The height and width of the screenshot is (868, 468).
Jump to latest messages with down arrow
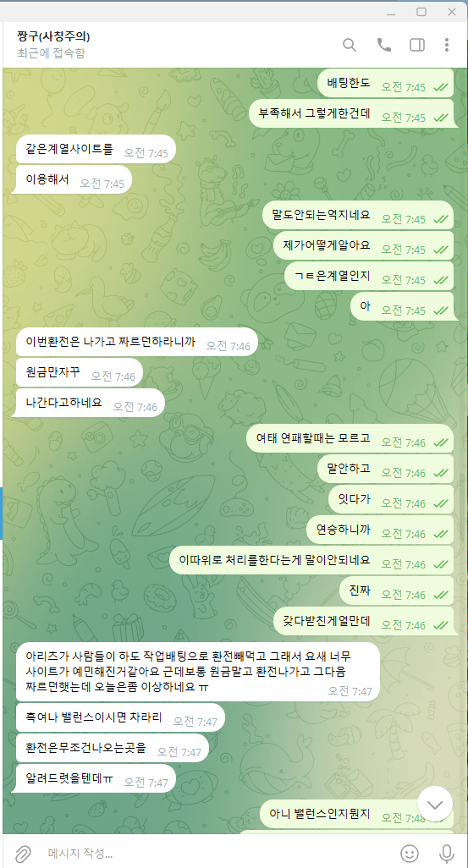coord(435,805)
